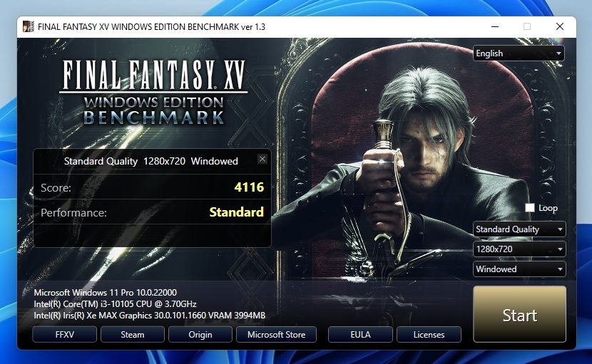Open the Microsoft Store button
Screen dimensions: 592x364
point(276,335)
